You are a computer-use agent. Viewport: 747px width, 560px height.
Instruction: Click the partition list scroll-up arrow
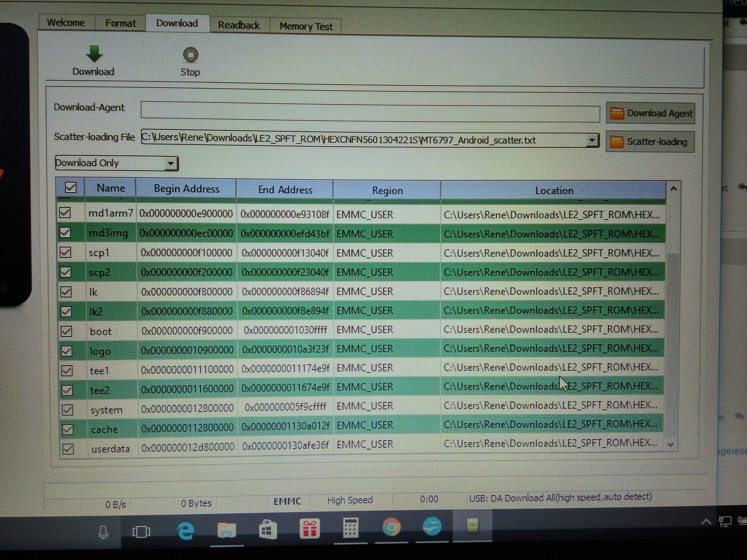tap(673, 189)
